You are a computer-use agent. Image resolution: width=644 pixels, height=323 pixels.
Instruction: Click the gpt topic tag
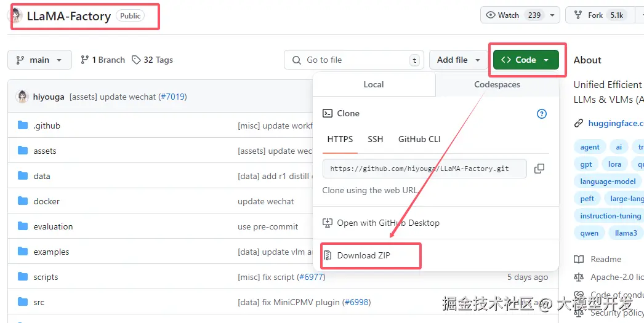[x=586, y=164]
